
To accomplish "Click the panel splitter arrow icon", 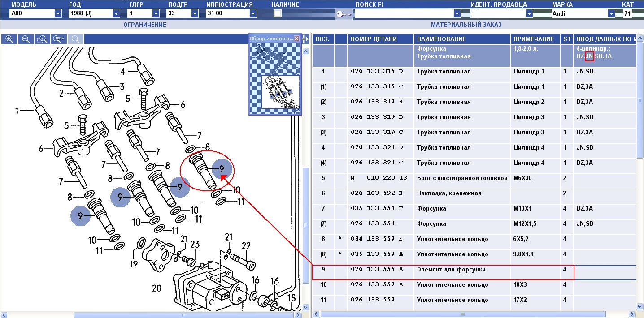I will click(x=306, y=39).
